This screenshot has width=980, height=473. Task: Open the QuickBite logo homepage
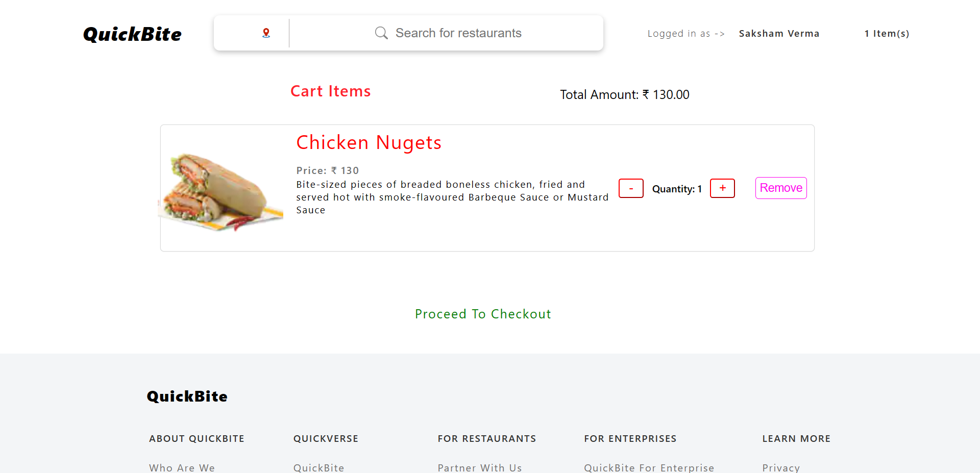pyautogui.click(x=132, y=34)
